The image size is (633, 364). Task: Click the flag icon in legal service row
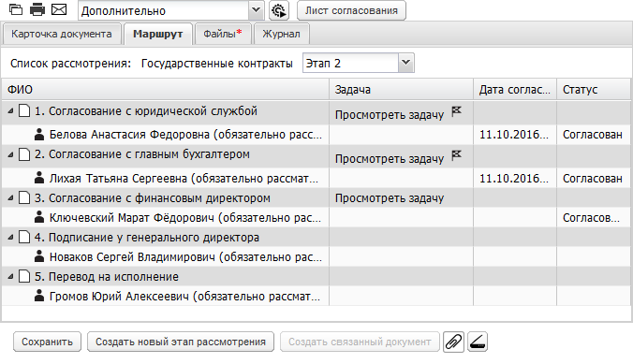[x=456, y=111]
